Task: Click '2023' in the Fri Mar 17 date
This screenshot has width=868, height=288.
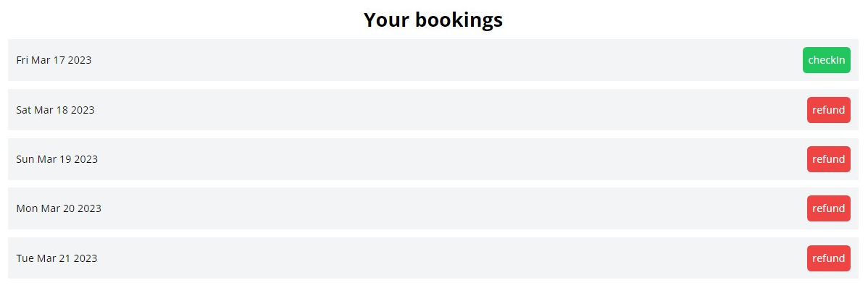Action: [79, 60]
